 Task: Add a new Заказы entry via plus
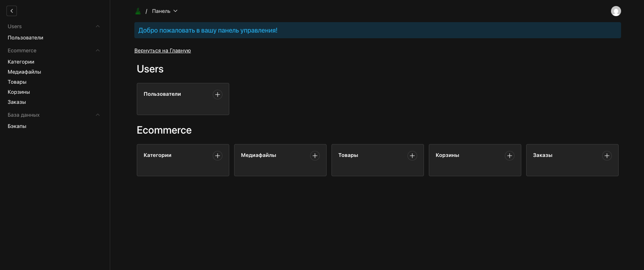[607, 156]
